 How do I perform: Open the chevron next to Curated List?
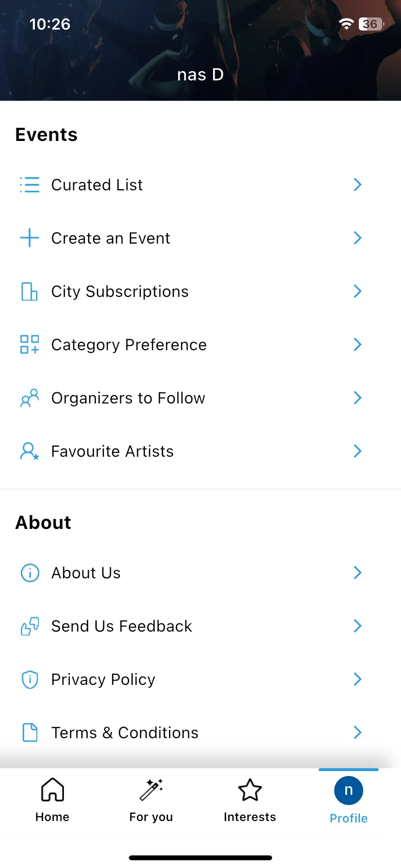click(357, 185)
